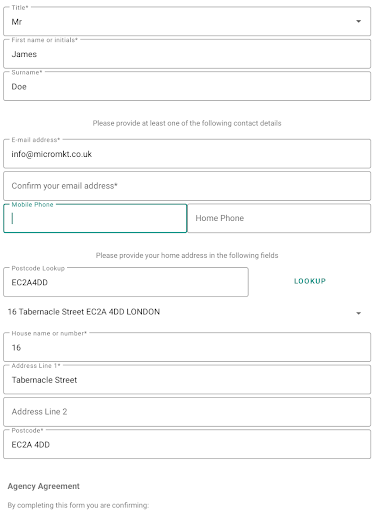Click the Title field's dropdown arrow icon
This screenshot has height=512, width=374.
click(x=358, y=21)
